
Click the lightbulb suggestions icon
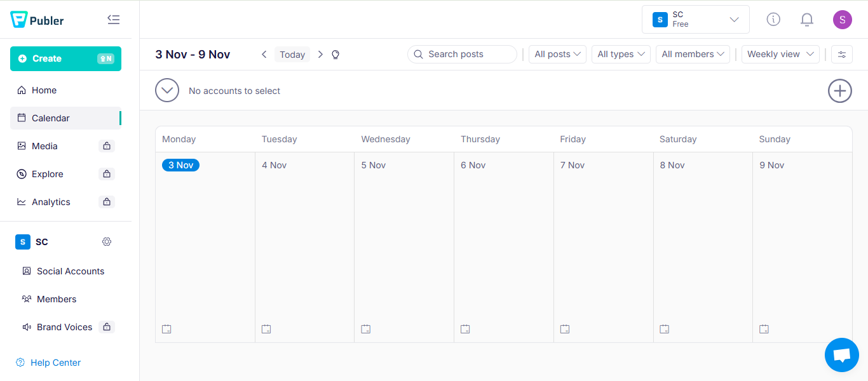[336, 55]
